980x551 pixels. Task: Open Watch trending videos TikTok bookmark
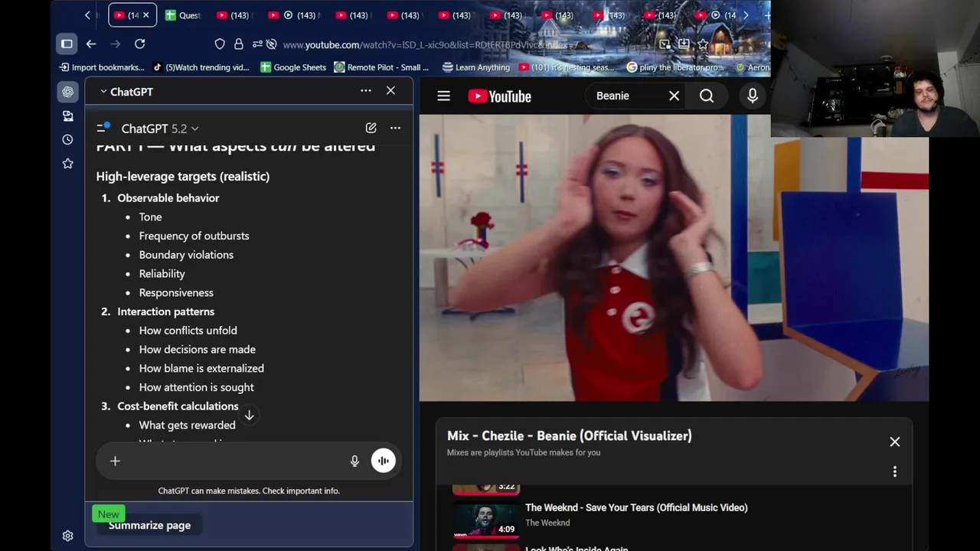[201, 67]
